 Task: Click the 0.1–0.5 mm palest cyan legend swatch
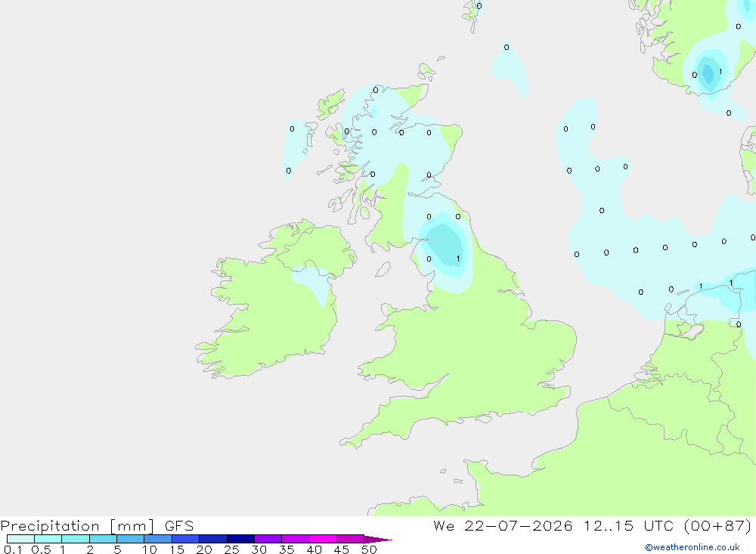pyautogui.click(x=20, y=539)
